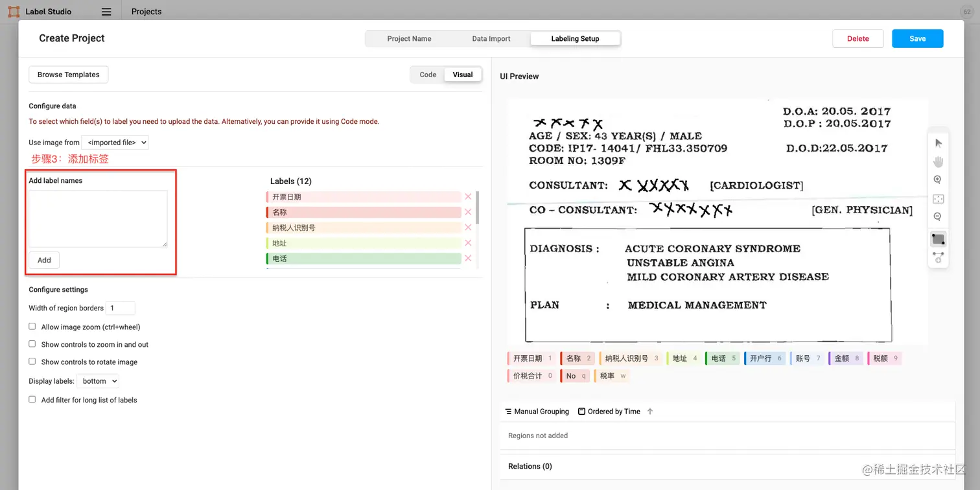Image resolution: width=980 pixels, height=490 pixels.
Task: Select the 税率 label tag in preview
Action: [611, 376]
